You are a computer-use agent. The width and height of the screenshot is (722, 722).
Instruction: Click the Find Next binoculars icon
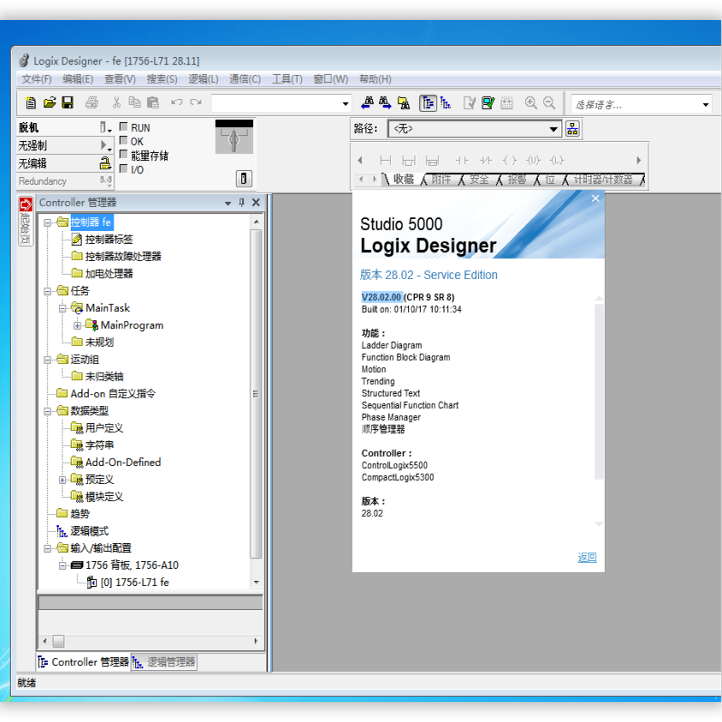point(385,103)
